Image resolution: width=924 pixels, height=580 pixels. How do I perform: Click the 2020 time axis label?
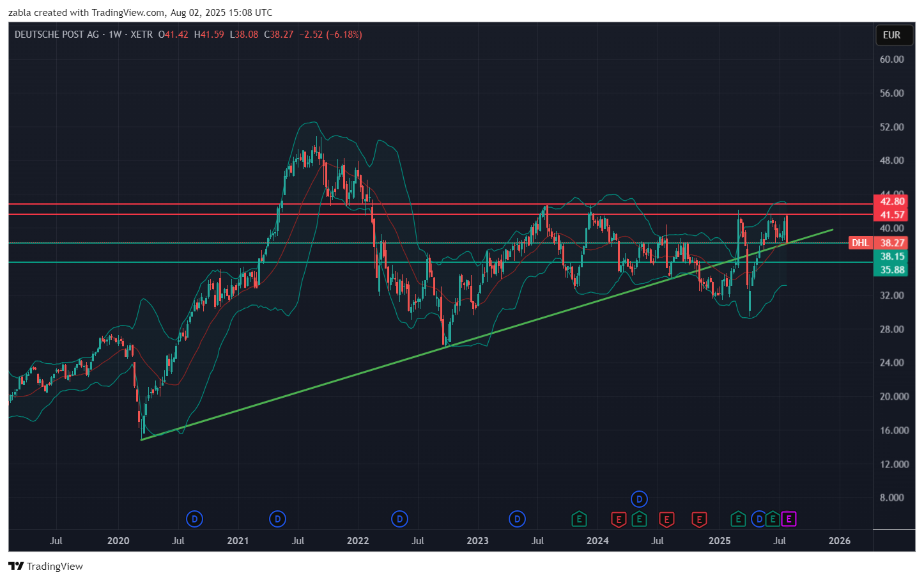pyautogui.click(x=118, y=541)
